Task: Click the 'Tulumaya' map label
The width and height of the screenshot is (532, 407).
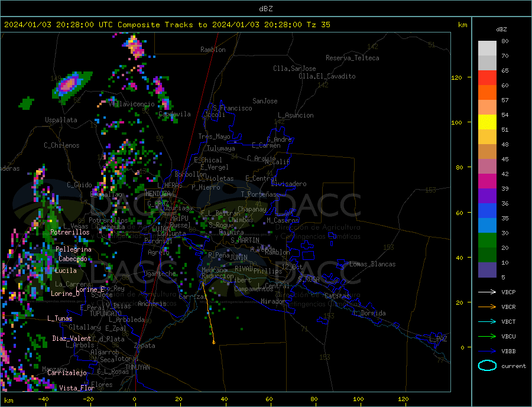Action: (x=221, y=148)
